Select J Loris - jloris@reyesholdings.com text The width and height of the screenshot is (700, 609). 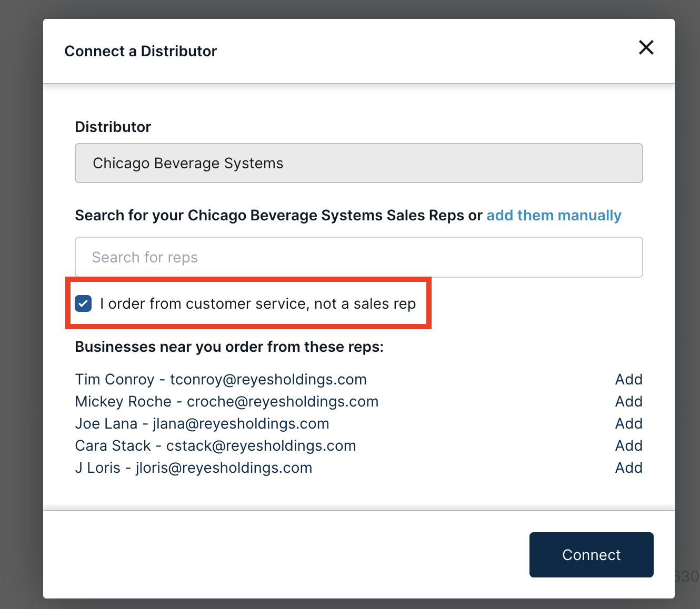pos(194,468)
